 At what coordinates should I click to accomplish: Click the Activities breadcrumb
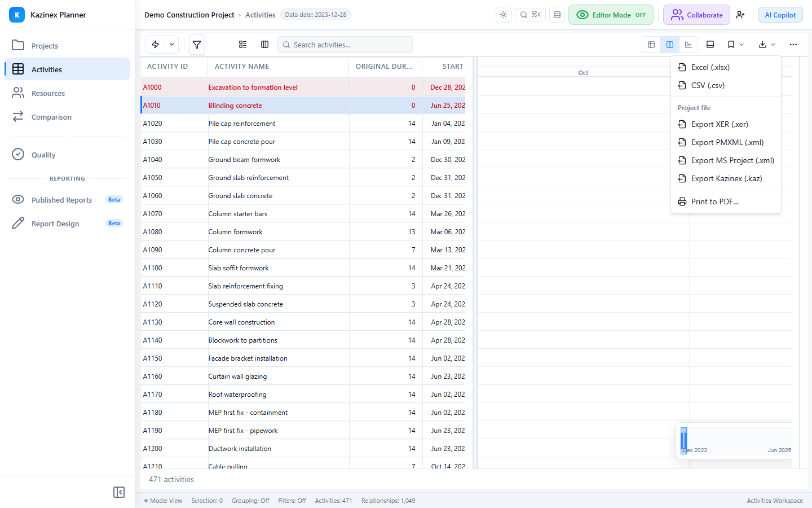coord(261,15)
